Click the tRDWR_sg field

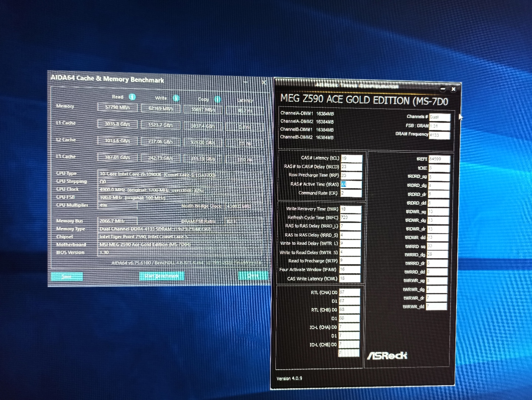coord(438,212)
